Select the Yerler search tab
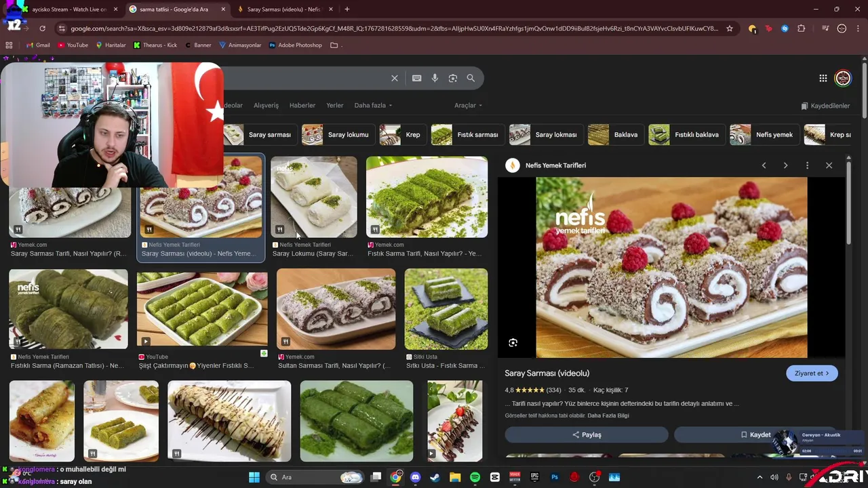The image size is (868, 488). [x=335, y=105]
